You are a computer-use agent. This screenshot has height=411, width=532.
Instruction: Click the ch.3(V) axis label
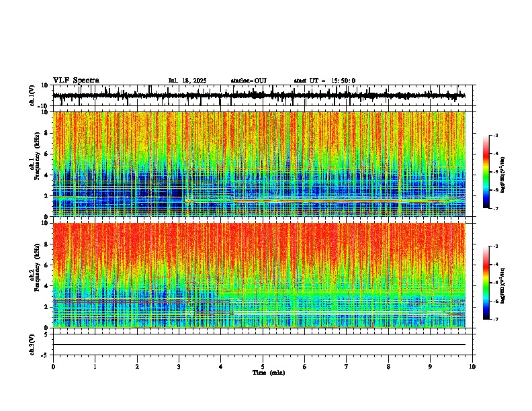pyautogui.click(x=32, y=345)
